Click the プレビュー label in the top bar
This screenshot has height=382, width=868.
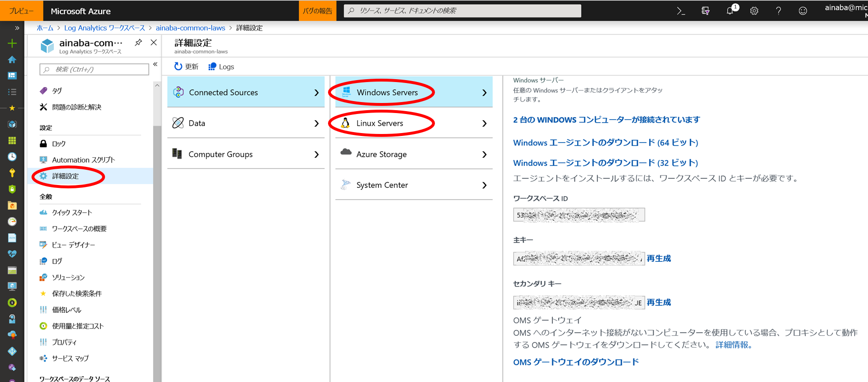coord(21,10)
